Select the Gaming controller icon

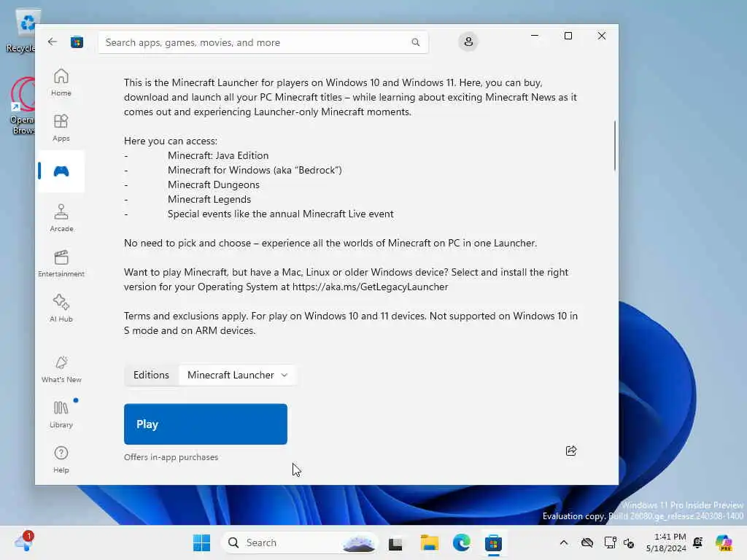[x=61, y=171]
